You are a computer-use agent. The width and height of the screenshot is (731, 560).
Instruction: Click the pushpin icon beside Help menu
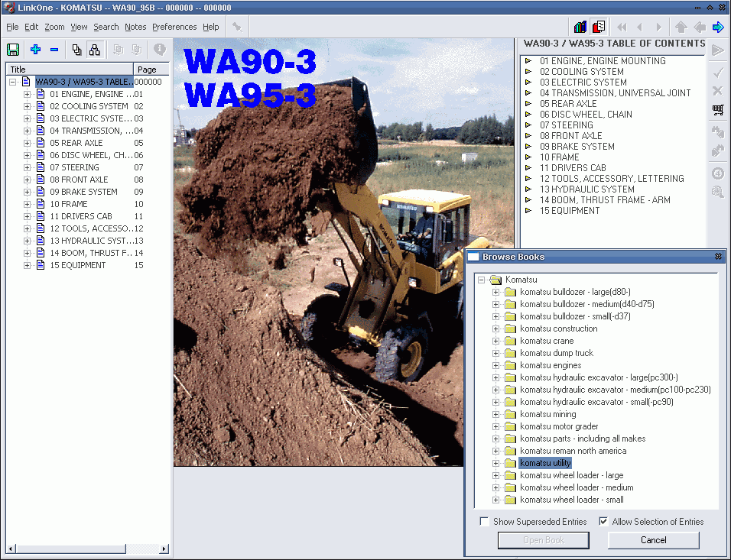(237, 27)
